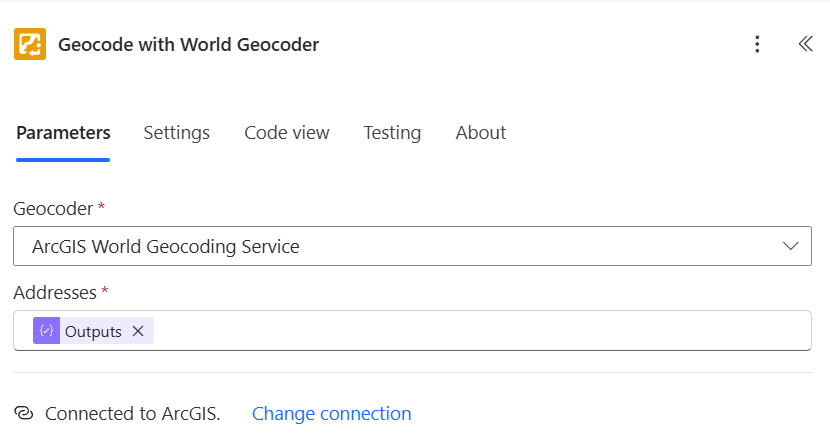This screenshot has width=830, height=448.
Task: Click the connection link icon
Action: point(24,413)
